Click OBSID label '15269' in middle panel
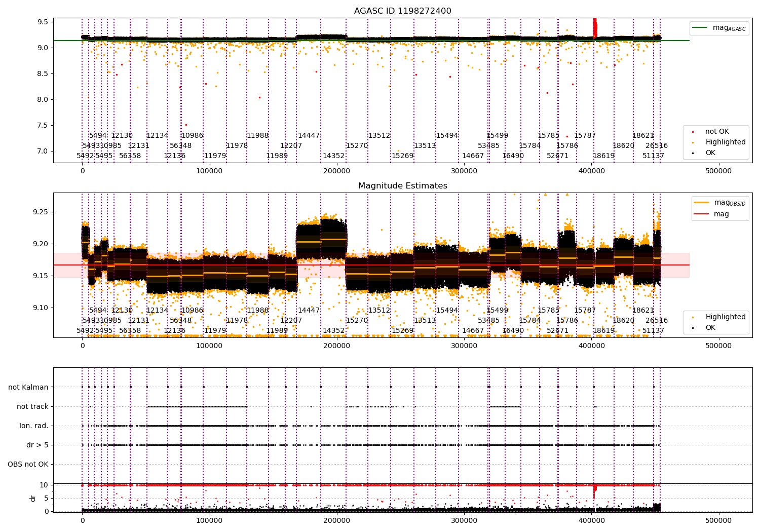This screenshot has width=760, height=532. tap(402, 331)
